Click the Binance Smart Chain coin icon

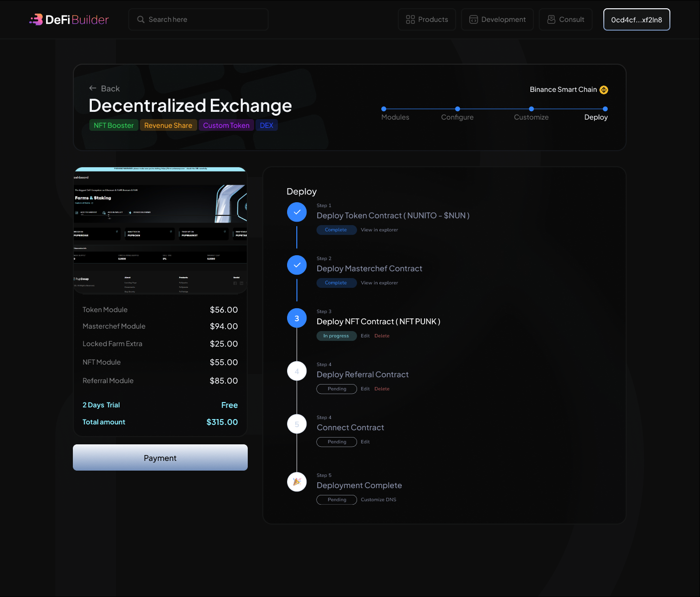point(604,90)
